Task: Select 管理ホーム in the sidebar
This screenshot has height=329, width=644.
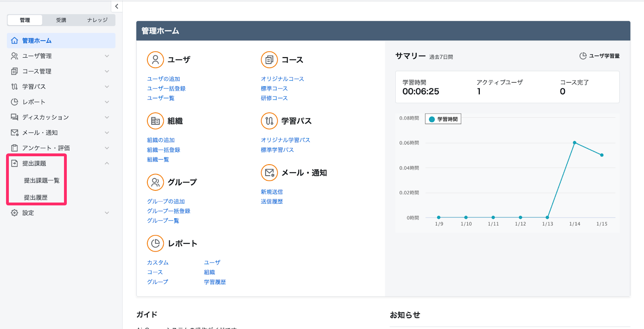Action: coord(61,41)
